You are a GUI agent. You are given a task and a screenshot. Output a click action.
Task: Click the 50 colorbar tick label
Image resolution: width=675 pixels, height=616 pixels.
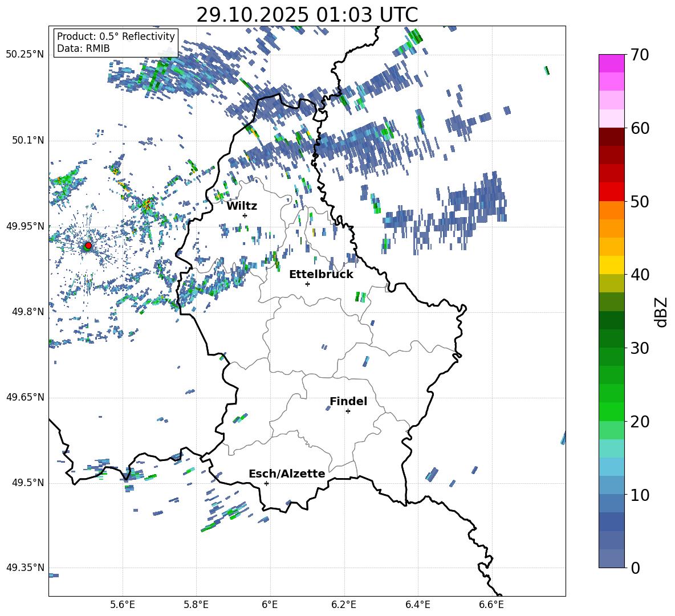point(639,201)
